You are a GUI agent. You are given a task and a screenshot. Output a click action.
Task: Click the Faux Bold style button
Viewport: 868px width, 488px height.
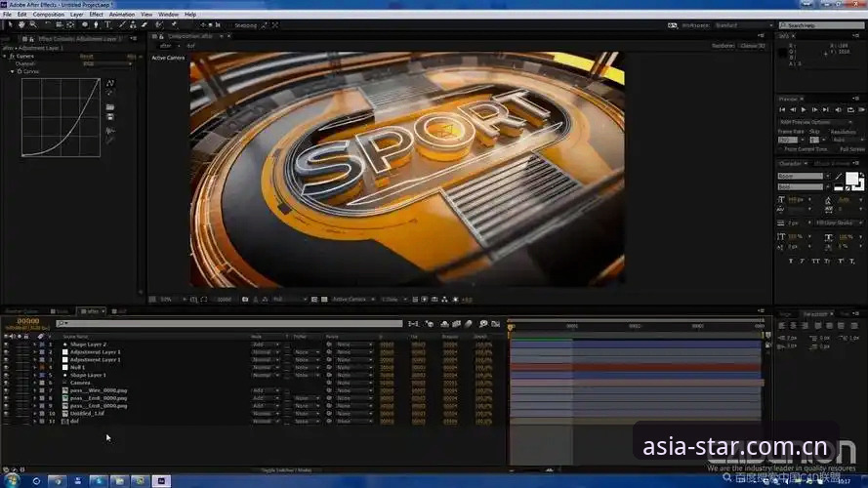click(791, 262)
